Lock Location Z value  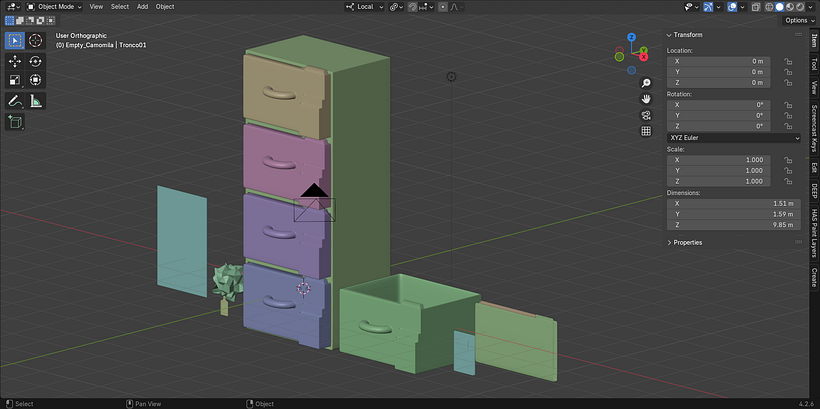(787, 83)
